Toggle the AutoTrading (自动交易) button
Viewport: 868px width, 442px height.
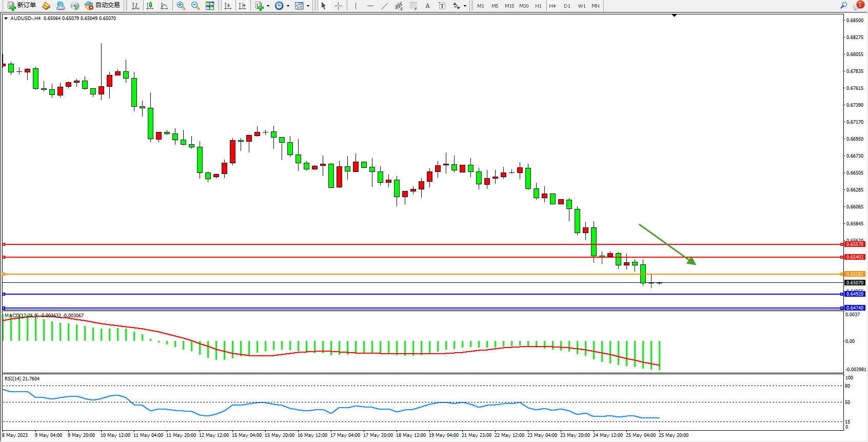click(x=102, y=6)
